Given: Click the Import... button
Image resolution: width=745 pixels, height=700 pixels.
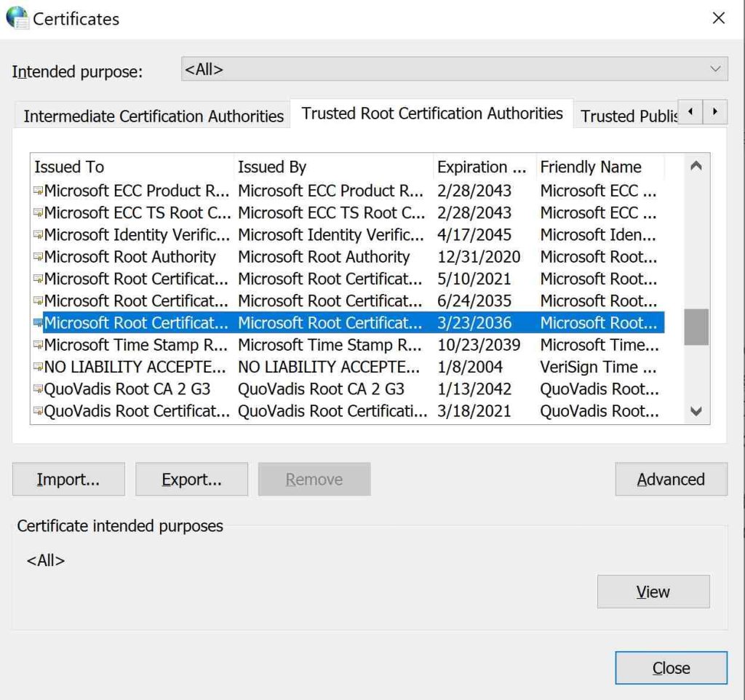Looking at the screenshot, I should tap(68, 480).
